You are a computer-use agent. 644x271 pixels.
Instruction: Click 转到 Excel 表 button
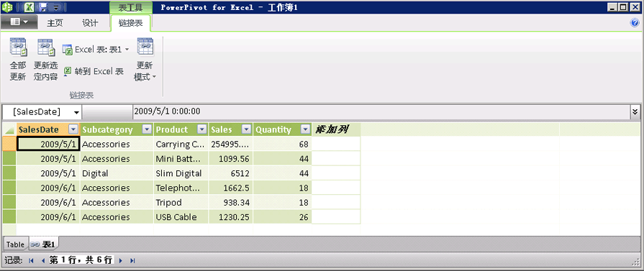tap(94, 71)
